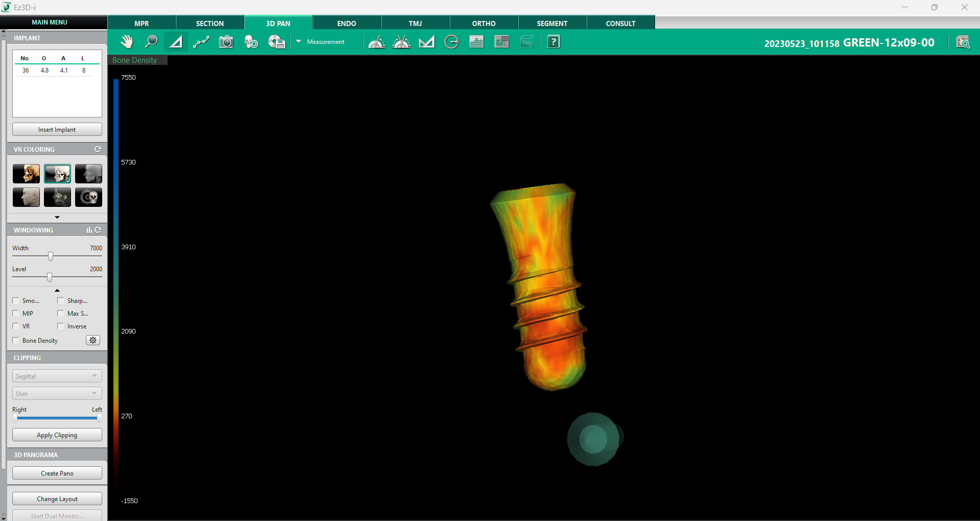Toggle the Inverse checkbox
Screen dimensions: 980x521
point(61,326)
